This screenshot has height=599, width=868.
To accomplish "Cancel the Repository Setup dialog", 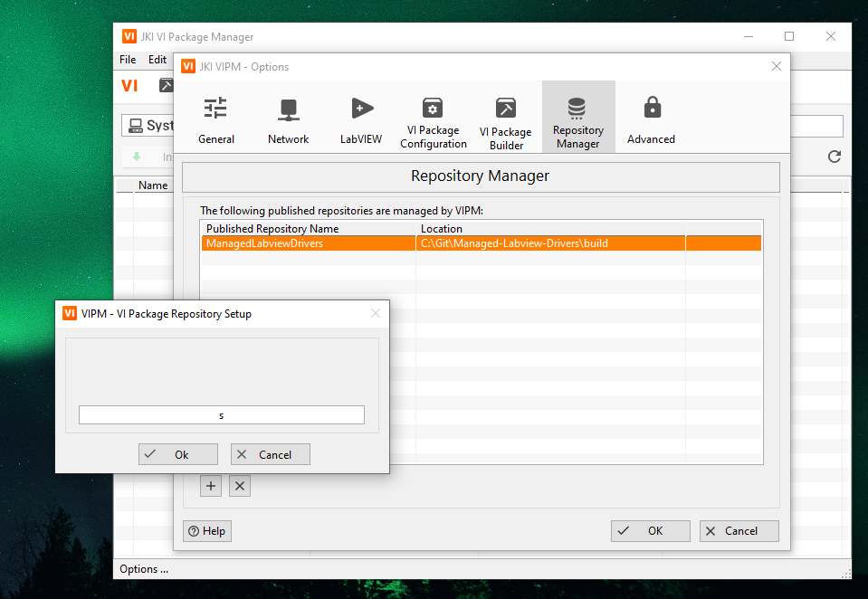I will [270, 453].
